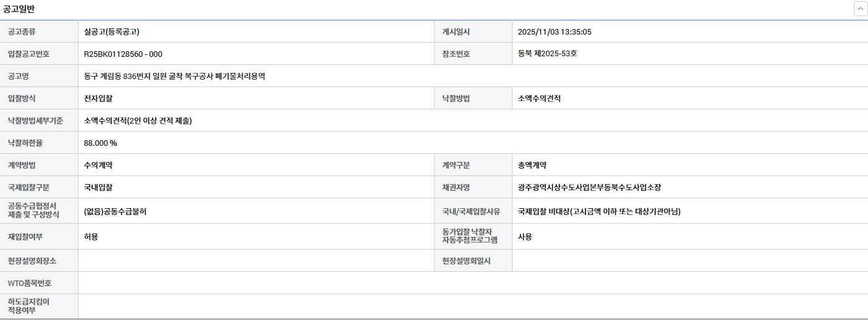The height and width of the screenshot is (320, 868).
Task: Click the (없음)공동수급불허 value
Action: (115, 211)
